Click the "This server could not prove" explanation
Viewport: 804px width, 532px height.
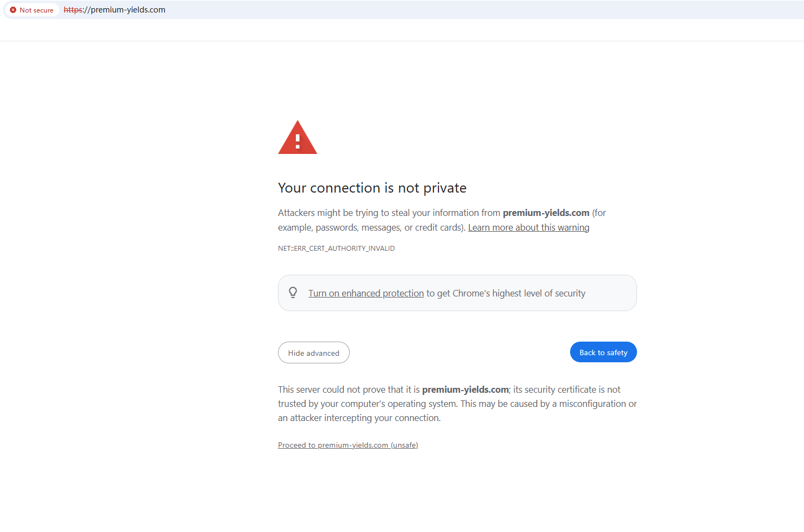348,389
